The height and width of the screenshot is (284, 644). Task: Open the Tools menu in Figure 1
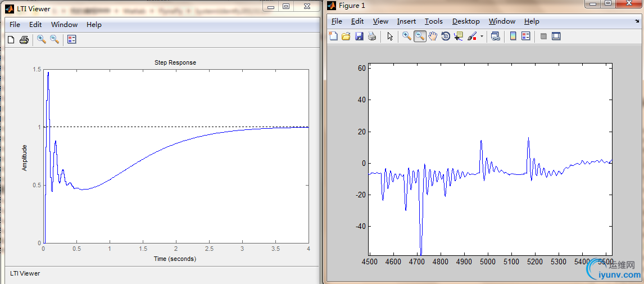433,21
